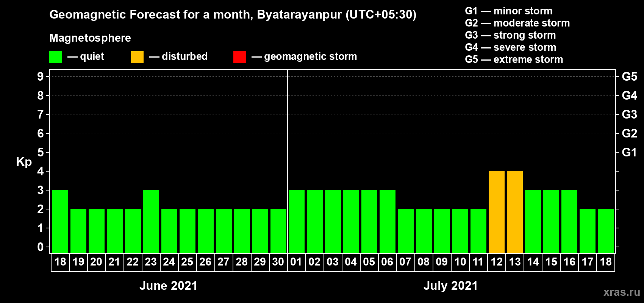Click date label 21 on the axis
644x303 pixels.
(114, 262)
